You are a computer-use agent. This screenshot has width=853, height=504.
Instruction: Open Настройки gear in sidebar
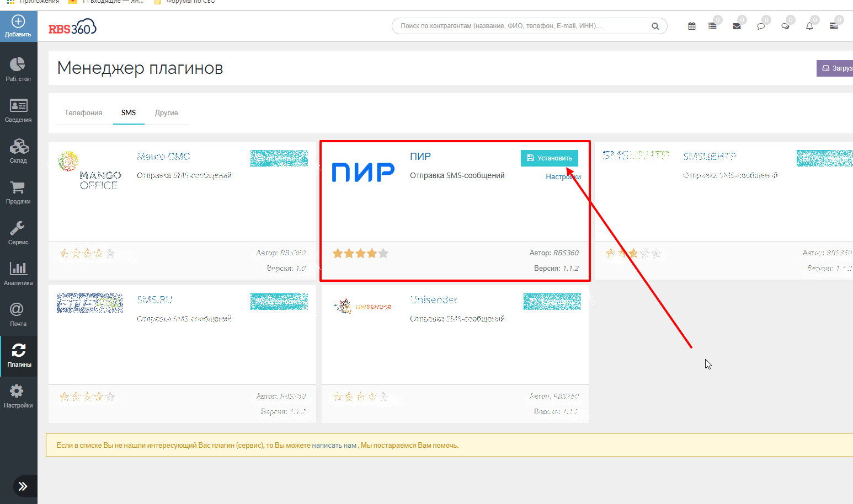click(x=18, y=396)
